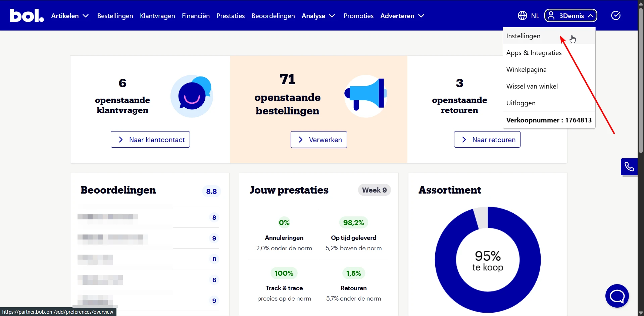Click the user avatar icon in the 3Dennis button
644x316 pixels.
pos(551,15)
